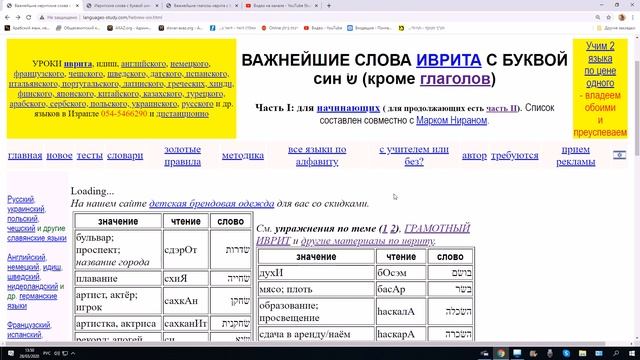Bookmark this page with the star

609,18
